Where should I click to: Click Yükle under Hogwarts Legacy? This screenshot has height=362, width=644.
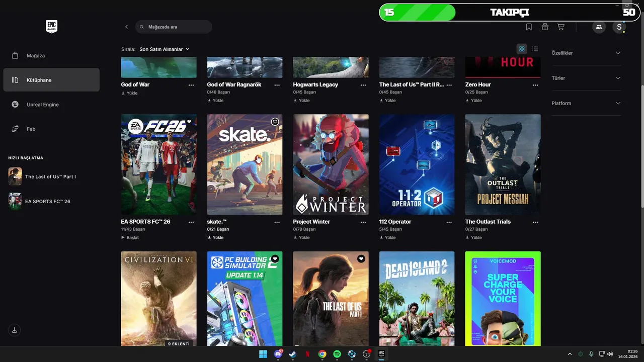tap(301, 101)
